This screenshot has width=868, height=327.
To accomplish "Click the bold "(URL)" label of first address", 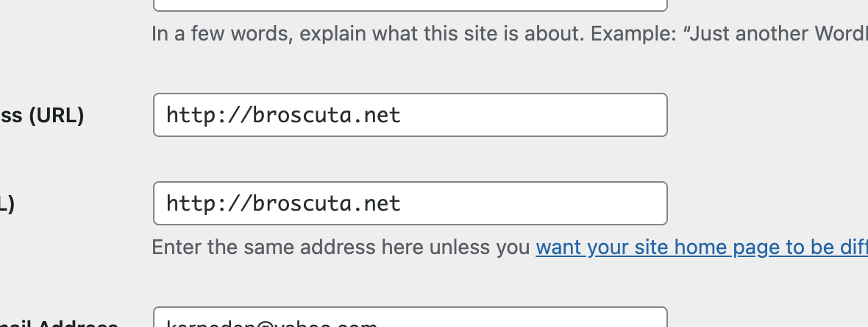I will (x=56, y=116).
